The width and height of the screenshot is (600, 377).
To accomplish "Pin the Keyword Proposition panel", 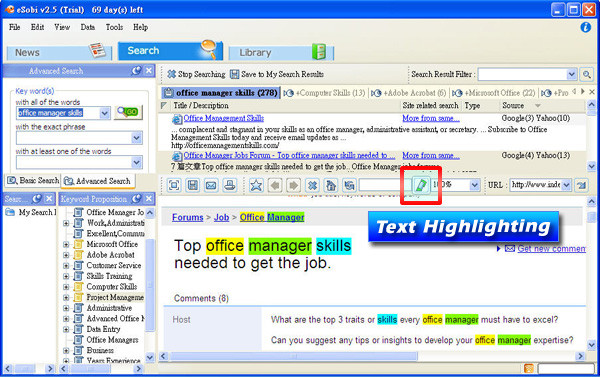I will click(136, 199).
